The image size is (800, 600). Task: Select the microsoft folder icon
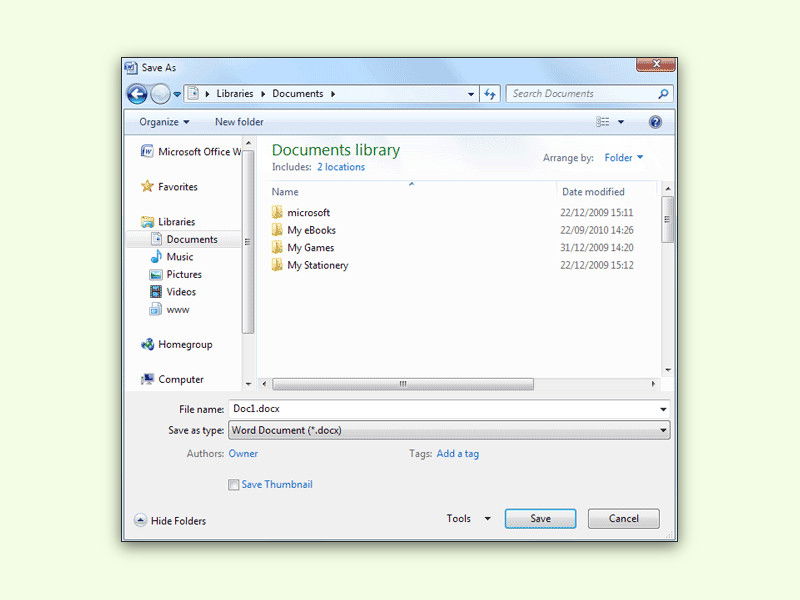coord(277,212)
